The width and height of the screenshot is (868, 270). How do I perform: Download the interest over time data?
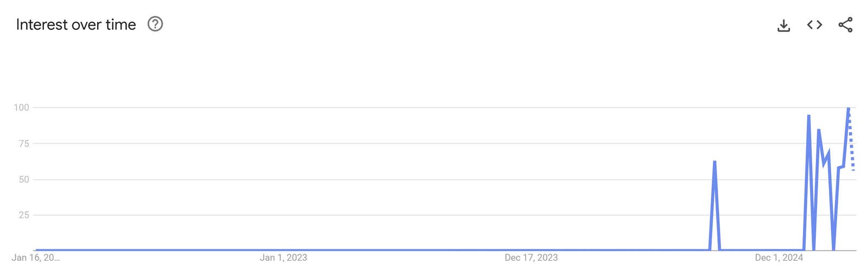pos(783,26)
